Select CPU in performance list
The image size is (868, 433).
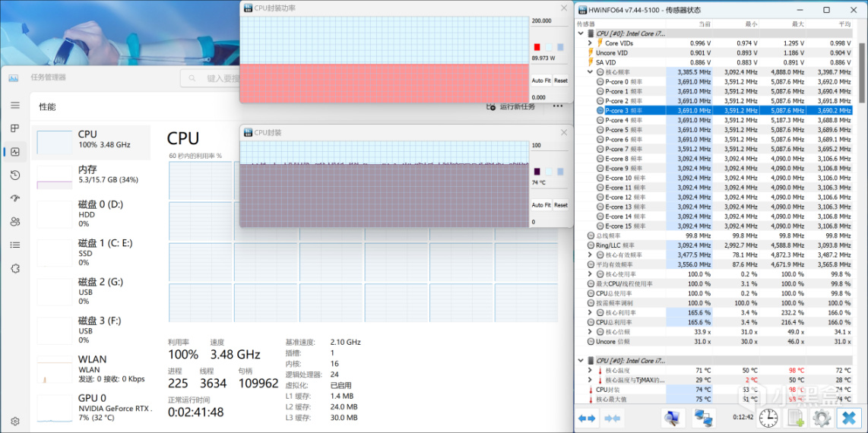point(90,143)
